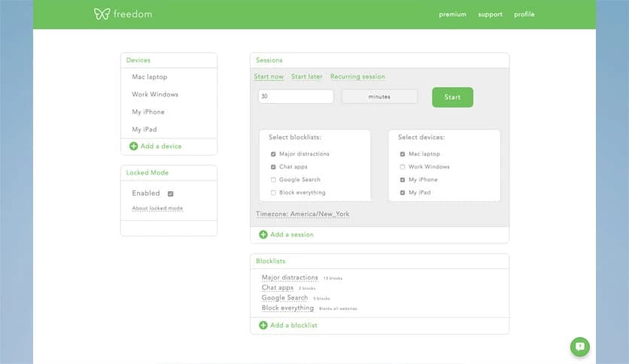Open the Major distractions blocklist entry
The height and width of the screenshot is (364, 629).
290,278
